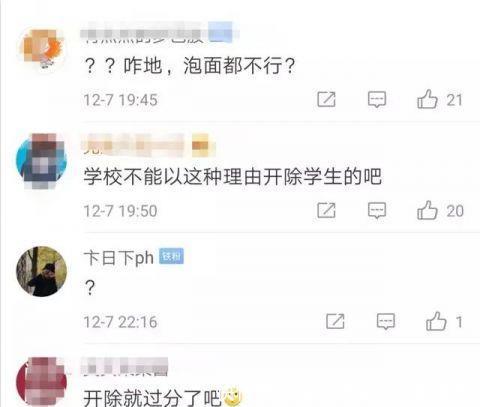Open the username 卞日下ph
The height and width of the screenshot is (407, 480).
[119, 258]
